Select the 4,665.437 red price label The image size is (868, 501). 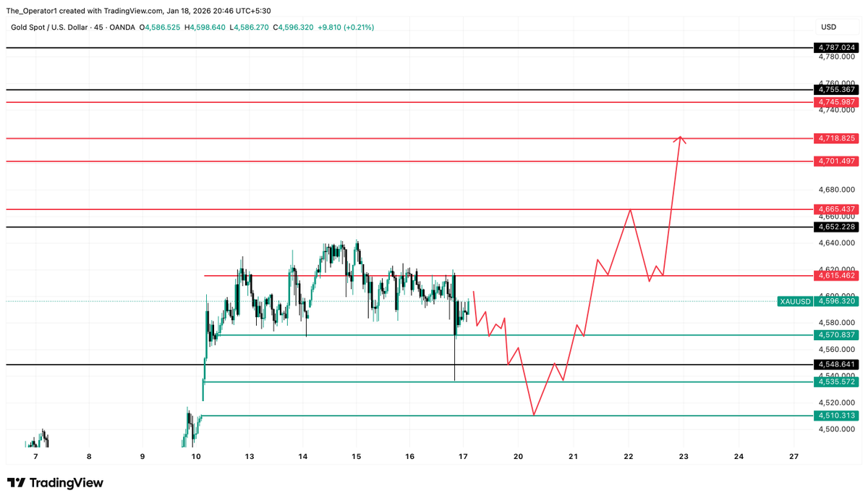click(837, 209)
